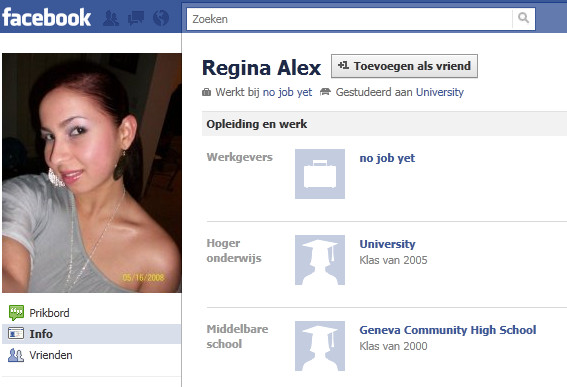Click the text Klas van 2005
567x387 pixels.
point(393,260)
